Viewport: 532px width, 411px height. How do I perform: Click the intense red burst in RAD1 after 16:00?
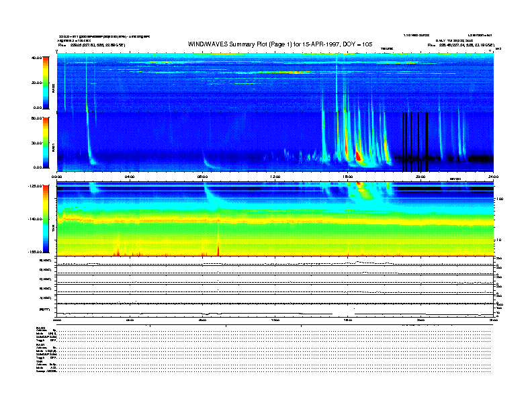click(358, 156)
